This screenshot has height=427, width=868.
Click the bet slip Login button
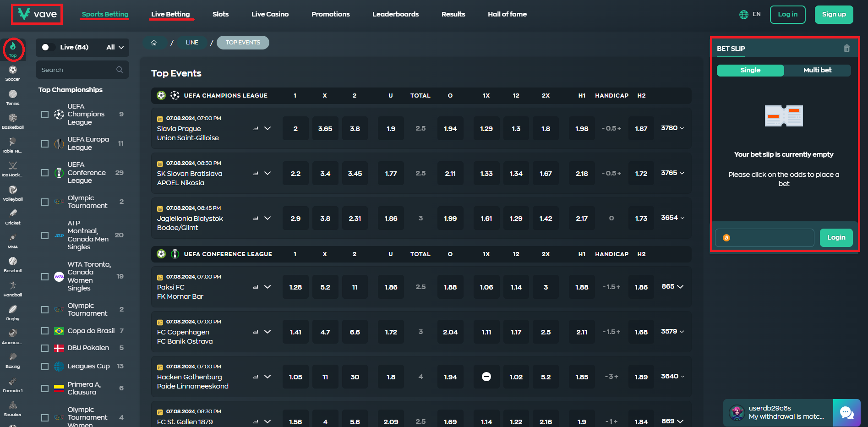(836, 237)
